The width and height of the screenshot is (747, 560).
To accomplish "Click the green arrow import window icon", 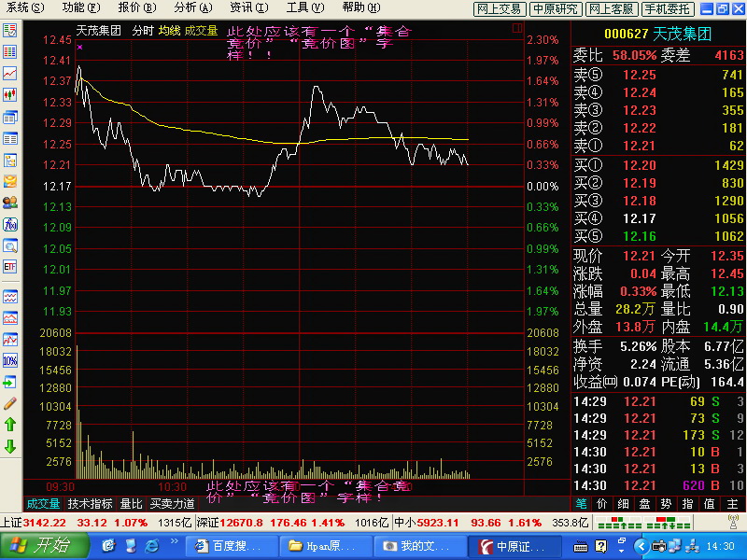I will pos(10,382).
